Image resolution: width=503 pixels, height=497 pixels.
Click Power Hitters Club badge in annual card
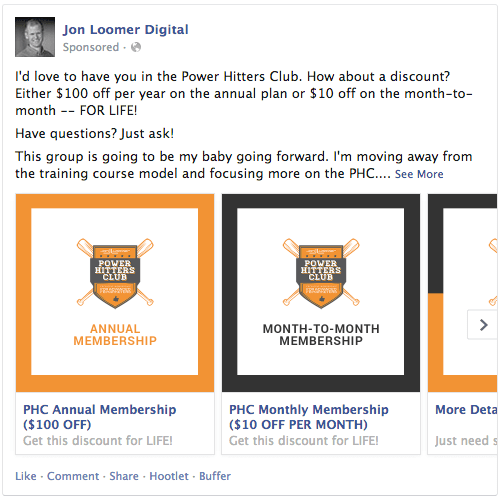115,273
